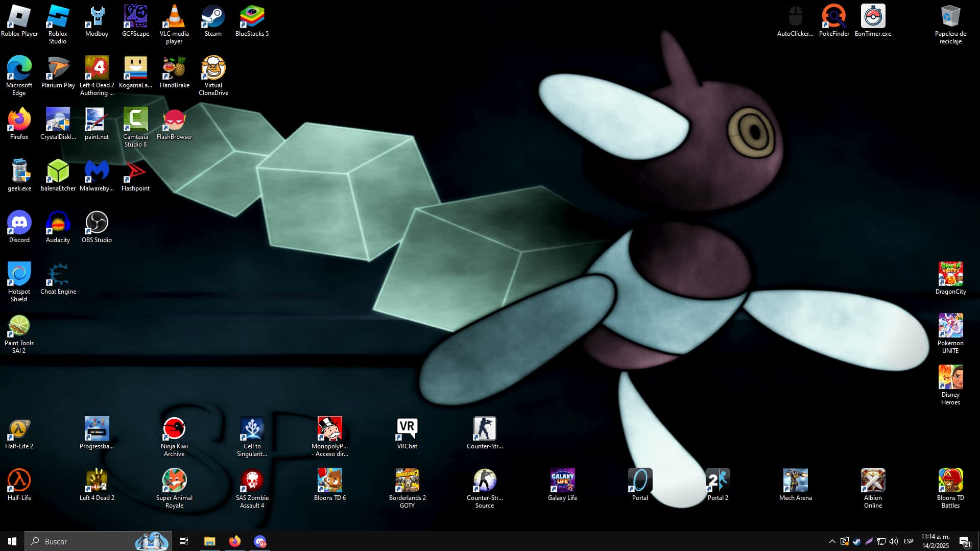The width and height of the screenshot is (980, 551).
Task: Select the Ninja Kiwi Archive icon
Action: 174,437
